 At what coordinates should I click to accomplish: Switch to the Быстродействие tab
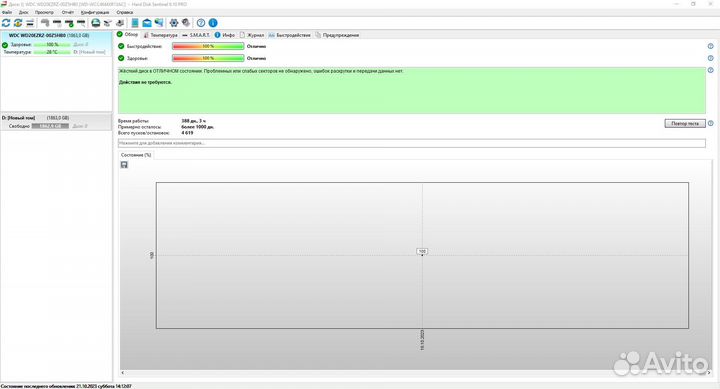click(289, 35)
